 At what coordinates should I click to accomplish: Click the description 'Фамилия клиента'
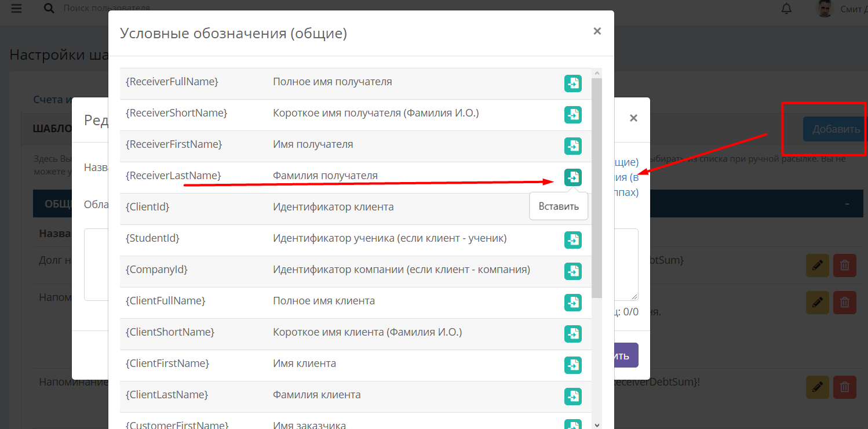[317, 395]
